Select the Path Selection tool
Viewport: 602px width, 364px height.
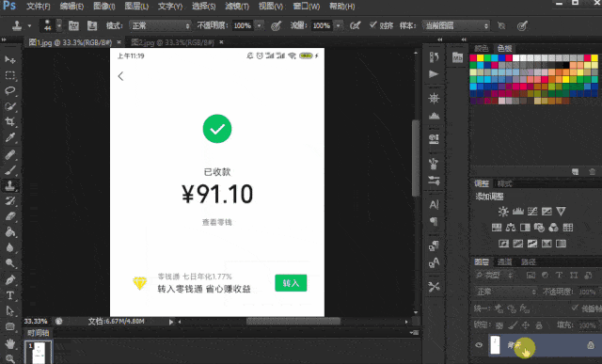(10, 310)
